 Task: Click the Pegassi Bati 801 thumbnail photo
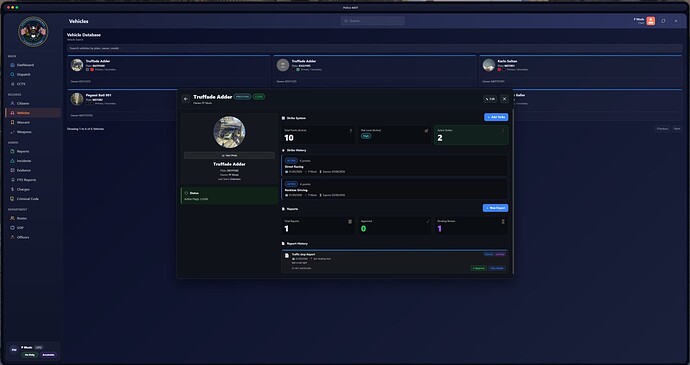pyautogui.click(x=77, y=99)
